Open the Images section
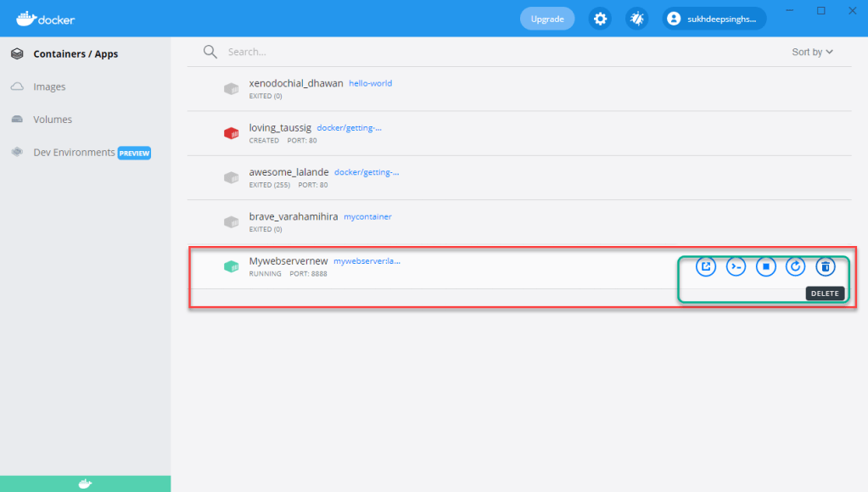868x492 pixels. [49, 87]
